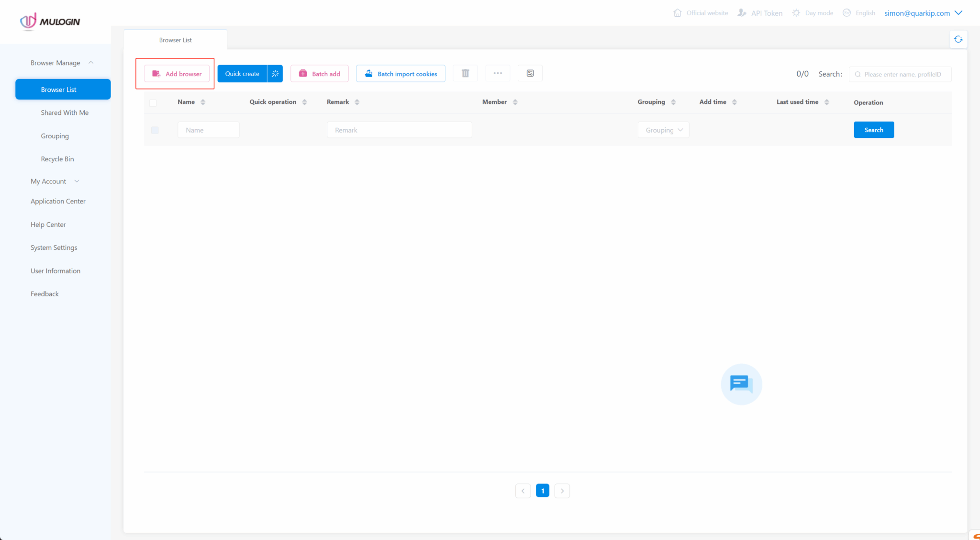Open the chat support bubble icon

tap(741, 384)
